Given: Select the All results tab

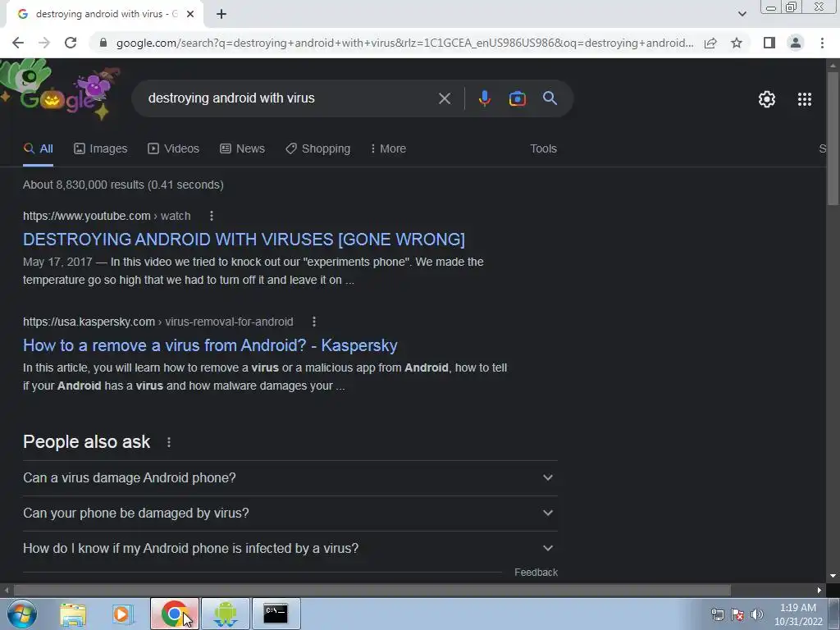Looking at the screenshot, I should (x=38, y=149).
